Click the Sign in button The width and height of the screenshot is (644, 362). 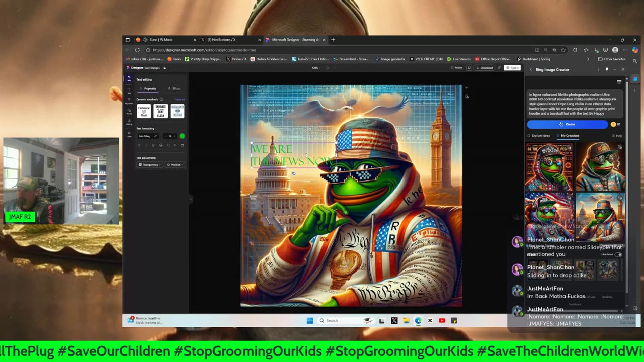[x=512, y=68]
